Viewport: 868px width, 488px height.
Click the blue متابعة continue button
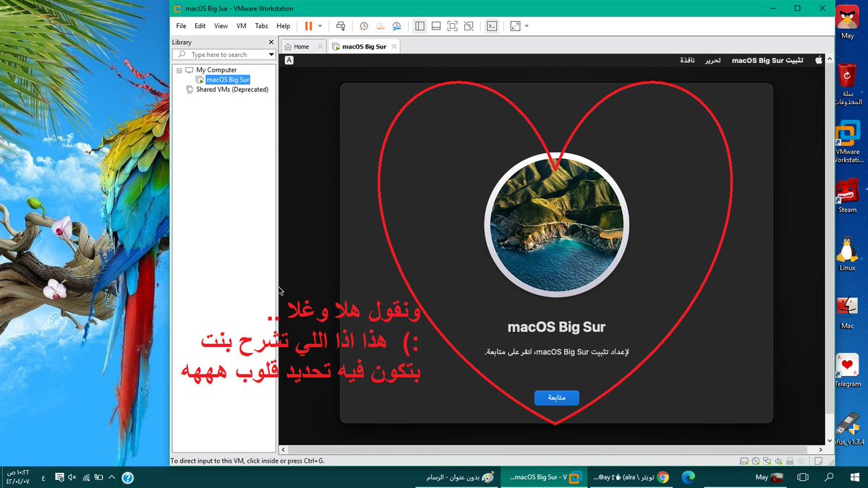(556, 398)
